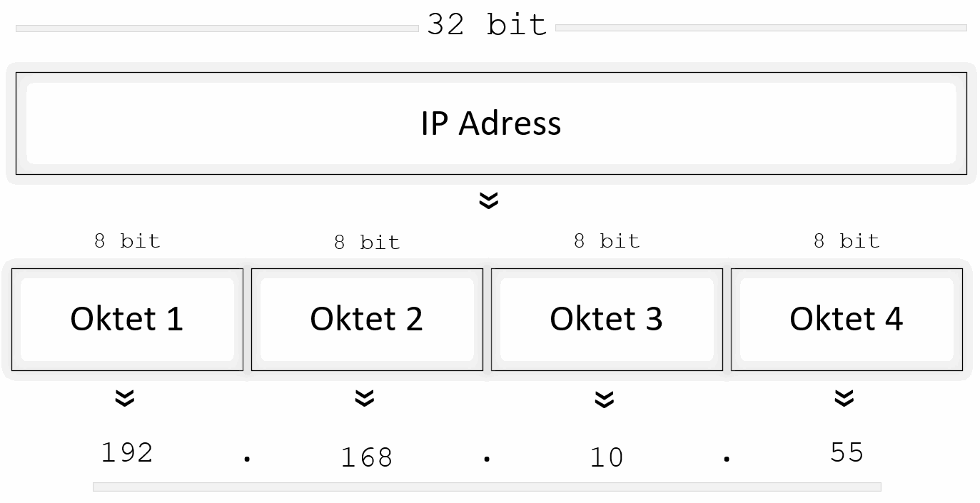
Task: Click the Oktet 4 box
Action: click(847, 319)
